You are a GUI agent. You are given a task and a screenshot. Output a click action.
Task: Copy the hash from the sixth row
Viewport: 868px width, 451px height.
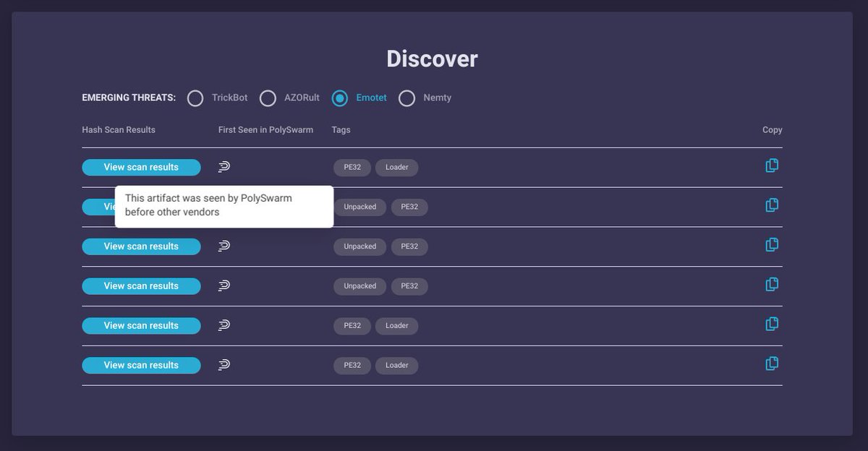(x=772, y=364)
